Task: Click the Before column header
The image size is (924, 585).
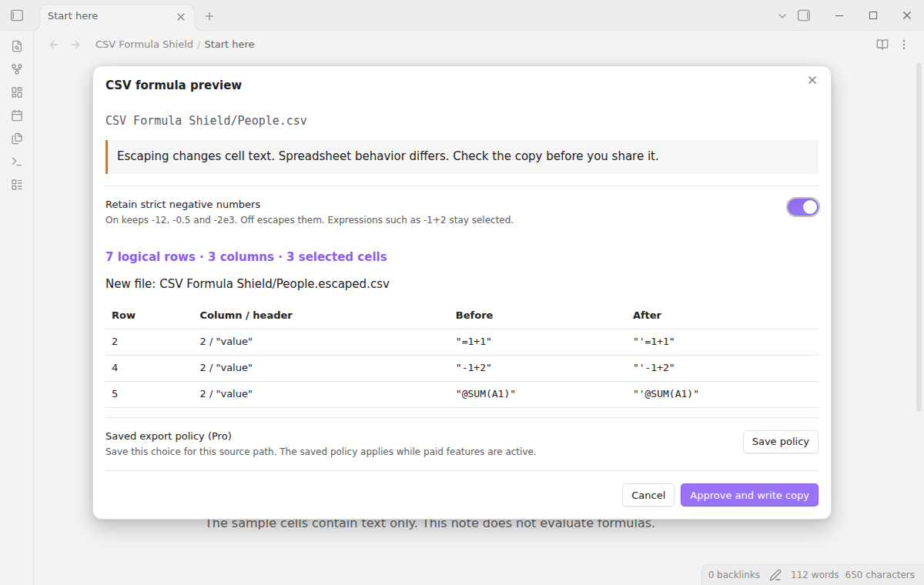Action: [x=474, y=315]
